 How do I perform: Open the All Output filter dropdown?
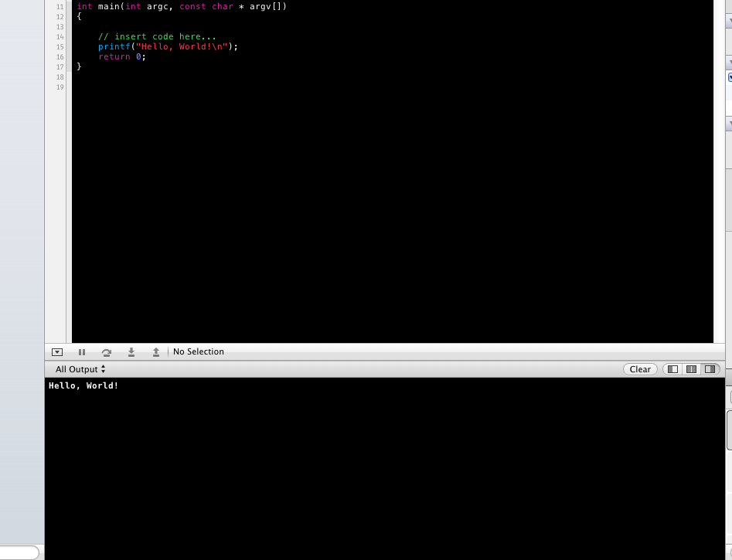click(x=80, y=369)
